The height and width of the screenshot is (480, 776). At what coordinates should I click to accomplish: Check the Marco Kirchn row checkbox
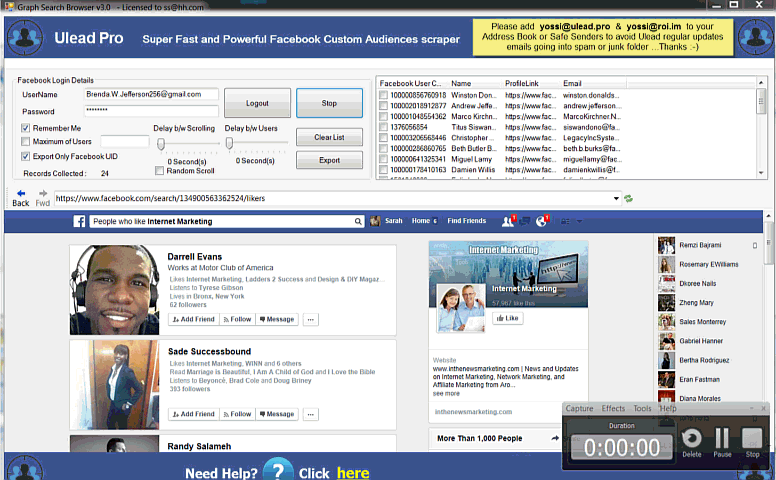click(x=383, y=116)
